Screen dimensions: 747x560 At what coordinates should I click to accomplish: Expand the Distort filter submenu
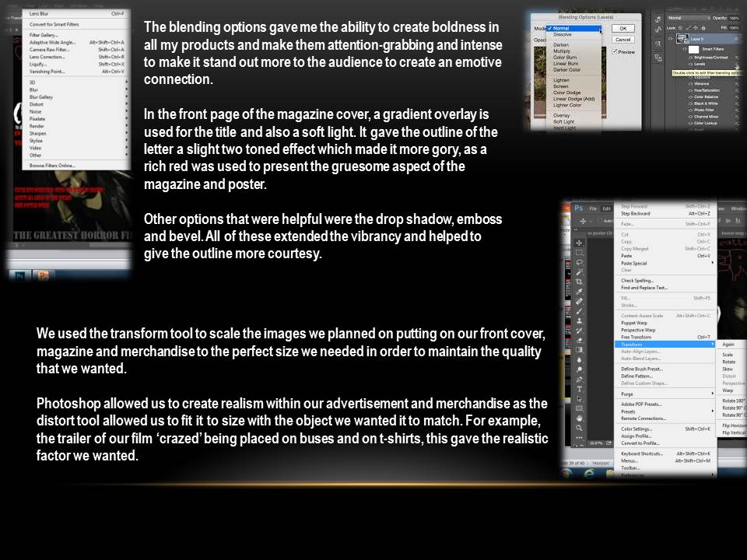tap(75, 103)
